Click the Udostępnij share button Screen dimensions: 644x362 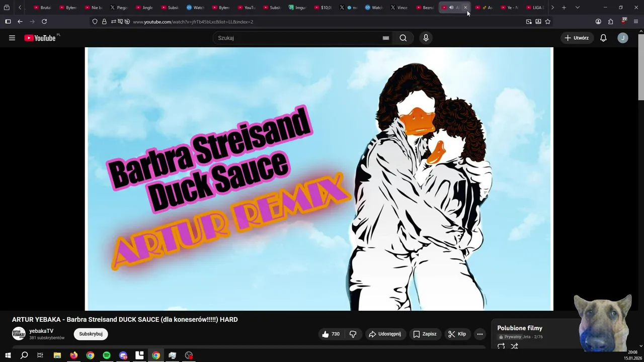(385, 334)
